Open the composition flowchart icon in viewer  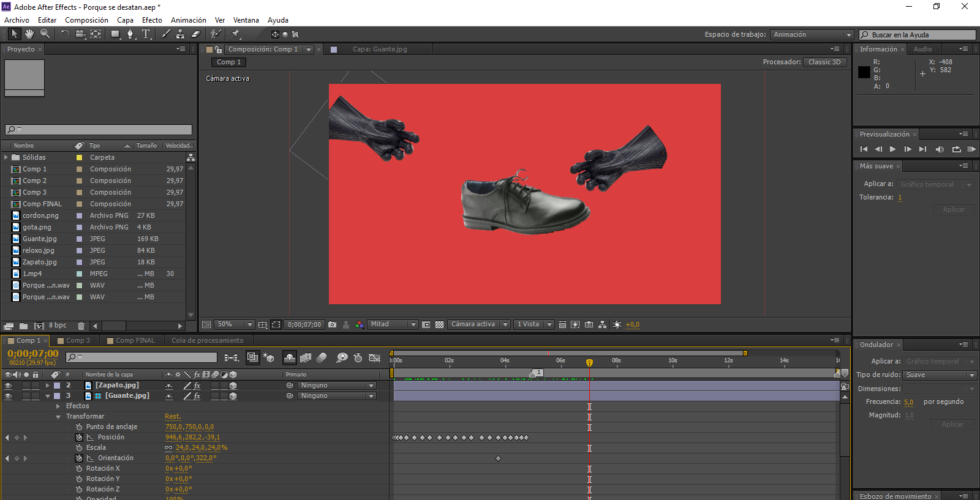tap(603, 325)
